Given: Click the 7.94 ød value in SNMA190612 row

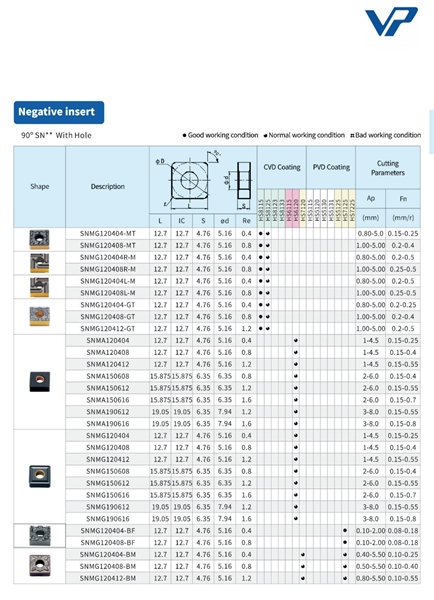Looking at the screenshot, I should (225, 412).
